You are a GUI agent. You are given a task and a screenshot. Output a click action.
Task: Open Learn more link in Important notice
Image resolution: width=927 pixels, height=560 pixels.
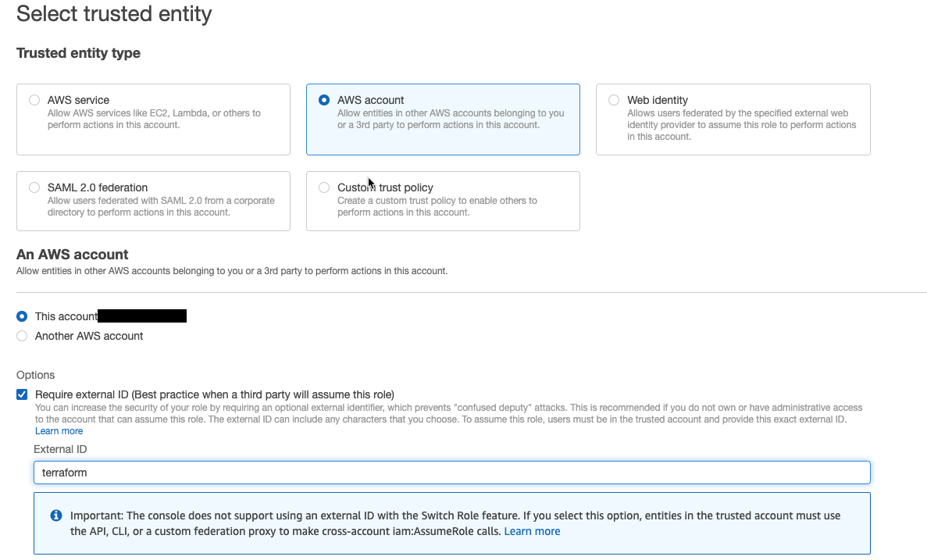point(532,531)
